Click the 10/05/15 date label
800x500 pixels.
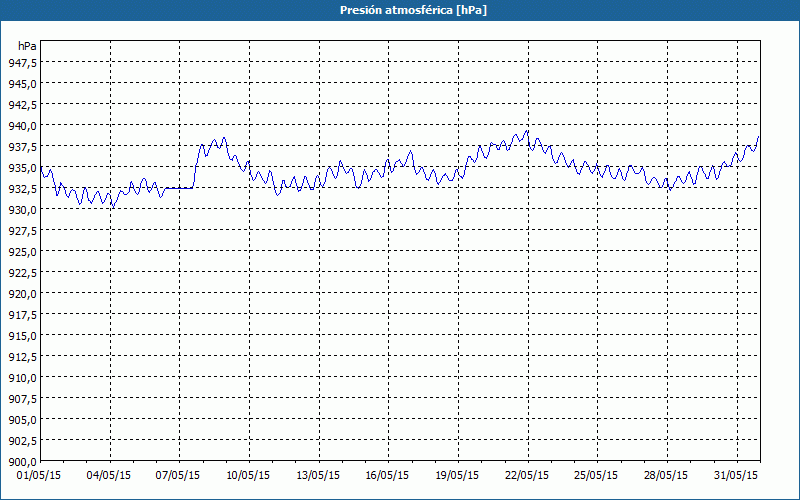248,475
